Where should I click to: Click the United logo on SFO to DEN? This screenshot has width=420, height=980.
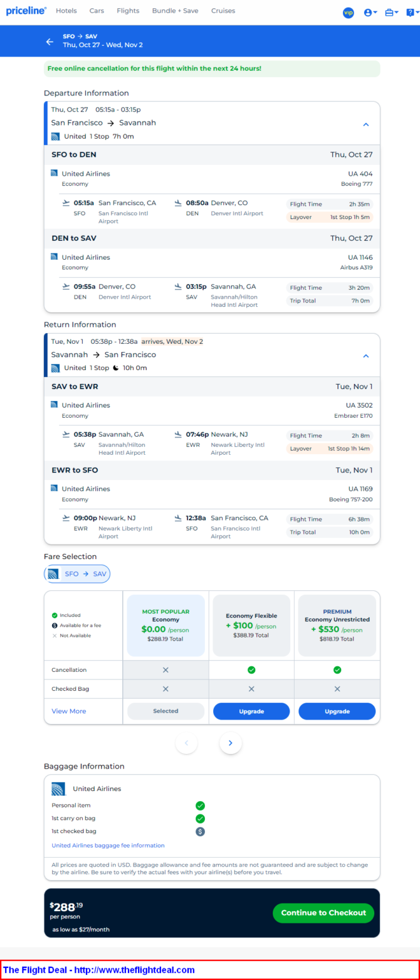[x=54, y=173]
